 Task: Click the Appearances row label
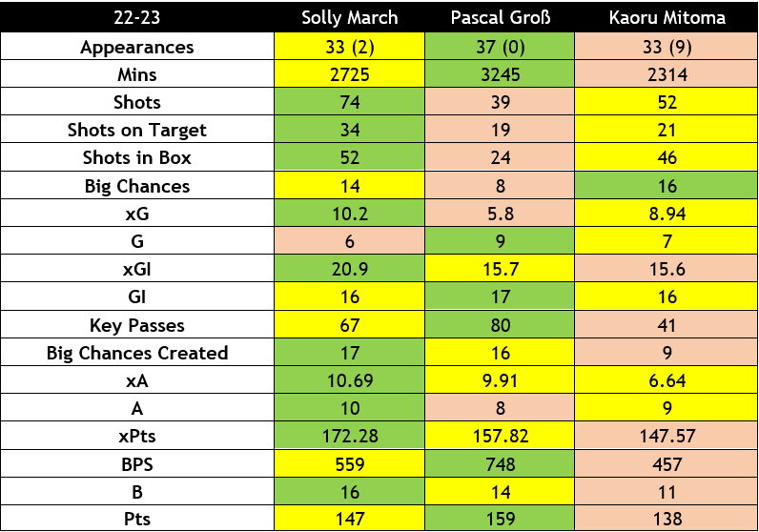click(x=137, y=47)
